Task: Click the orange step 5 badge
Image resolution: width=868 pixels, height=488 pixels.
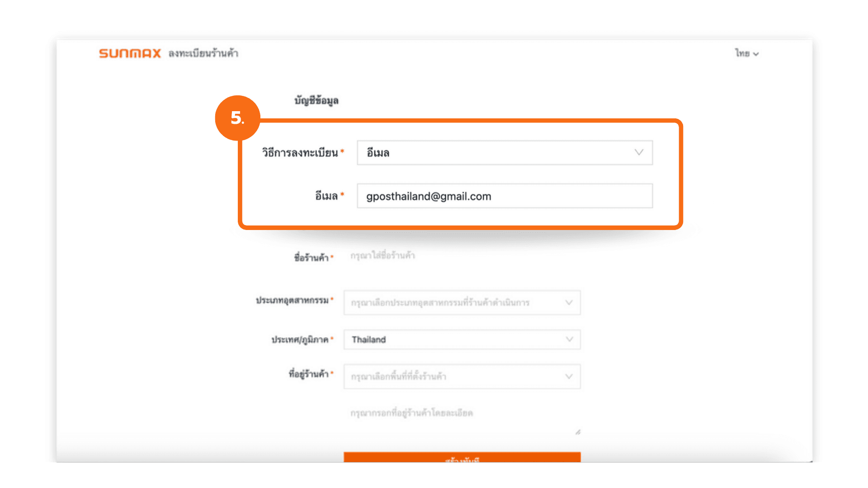Action: click(237, 118)
